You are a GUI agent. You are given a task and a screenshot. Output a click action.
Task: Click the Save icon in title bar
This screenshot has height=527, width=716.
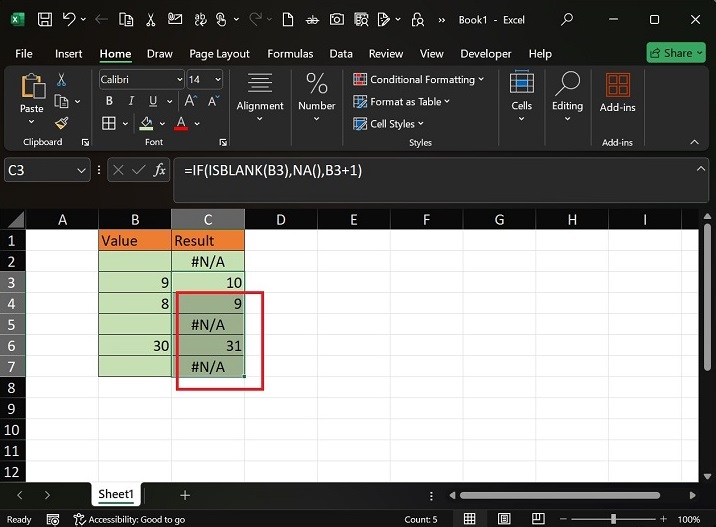click(45, 19)
